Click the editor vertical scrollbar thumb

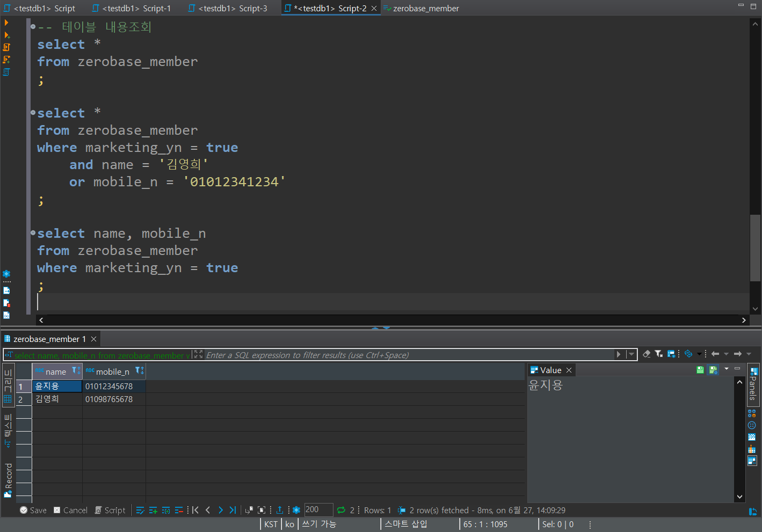tap(755, 247)
